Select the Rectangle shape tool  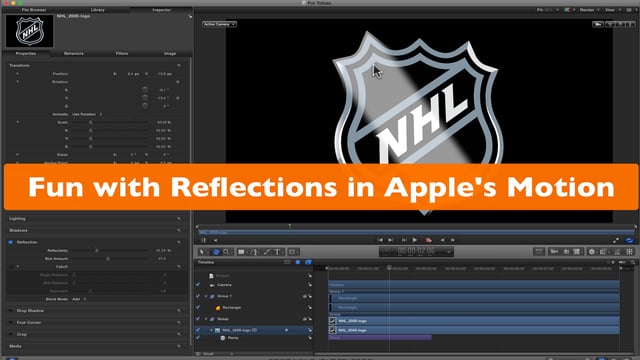pos(242,252)
